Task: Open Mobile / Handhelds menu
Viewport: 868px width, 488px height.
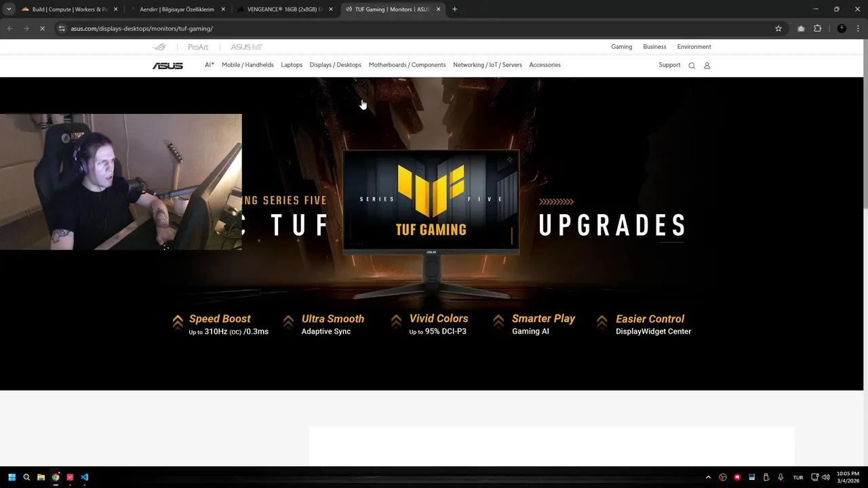Action: pos(248,65)
